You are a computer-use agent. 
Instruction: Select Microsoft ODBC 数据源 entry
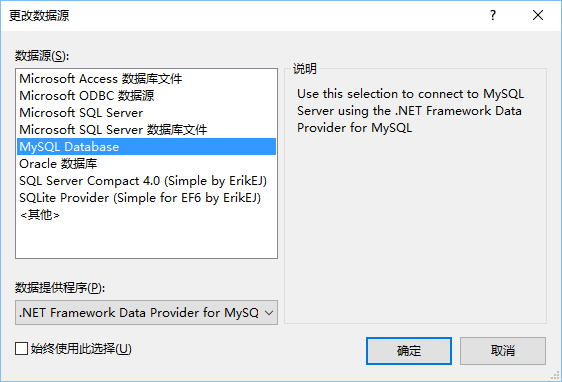(x=147, y=96)
